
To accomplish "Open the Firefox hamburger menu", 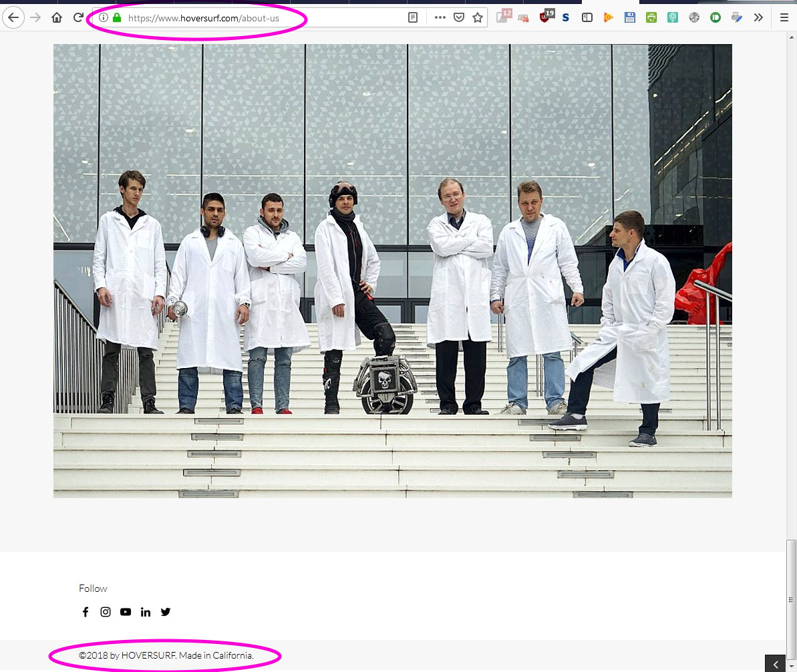I will click(784, 18).
